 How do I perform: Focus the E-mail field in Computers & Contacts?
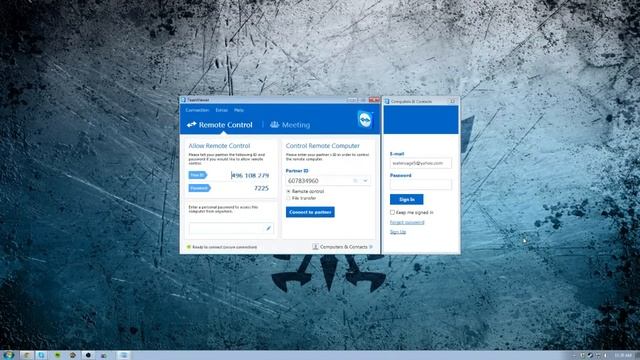click(421, 163)
